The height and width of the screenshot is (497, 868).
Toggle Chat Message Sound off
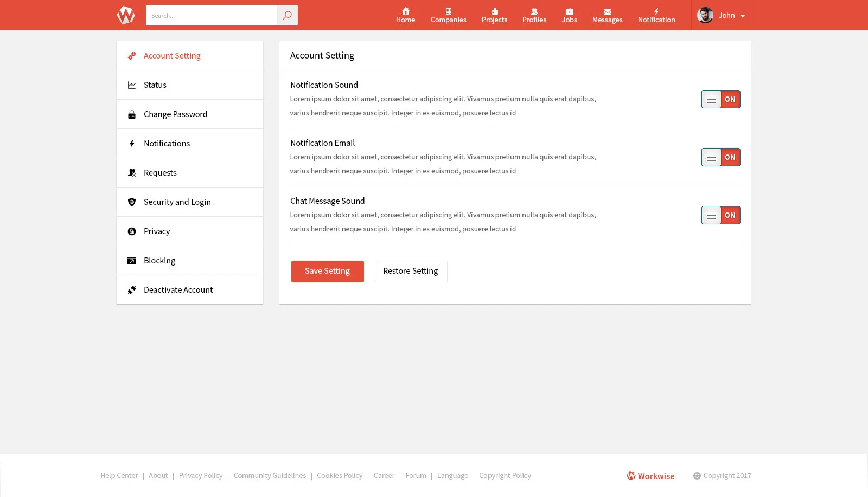coord(720,215)
